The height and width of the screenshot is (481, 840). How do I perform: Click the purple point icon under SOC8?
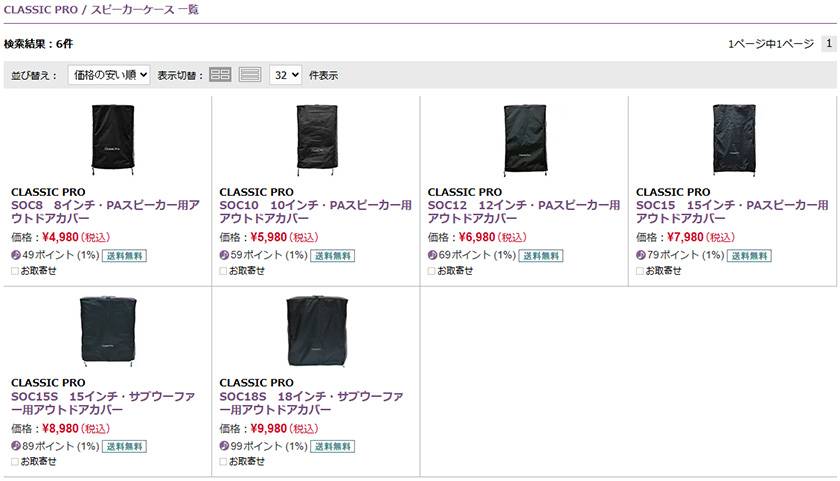pyautogui.click(x=16, y=255)
